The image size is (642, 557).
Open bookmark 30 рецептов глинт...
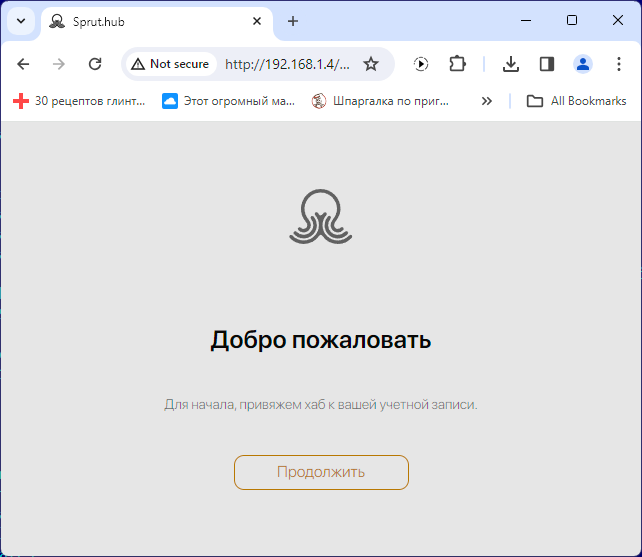coord(79,101)
